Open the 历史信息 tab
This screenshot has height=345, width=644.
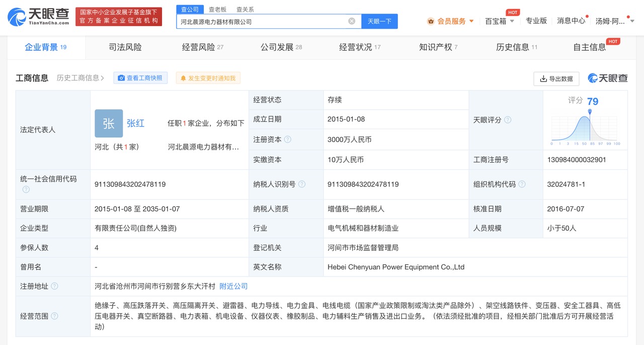(517, 47)
